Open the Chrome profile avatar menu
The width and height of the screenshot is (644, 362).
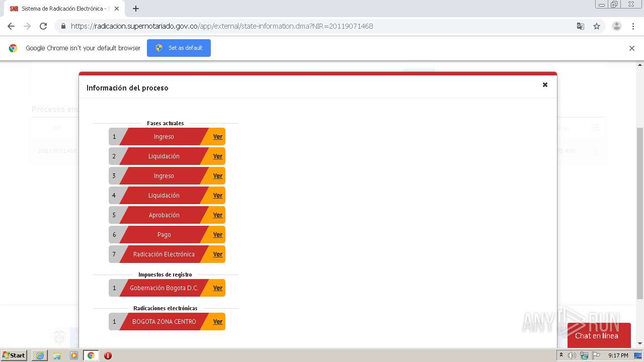617,26
